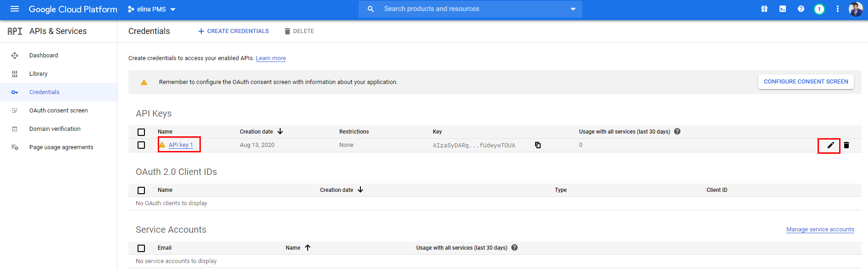868x269 pixels.
Task: Click the Page usage agreements sidebar icon
Action: point(15,147)
